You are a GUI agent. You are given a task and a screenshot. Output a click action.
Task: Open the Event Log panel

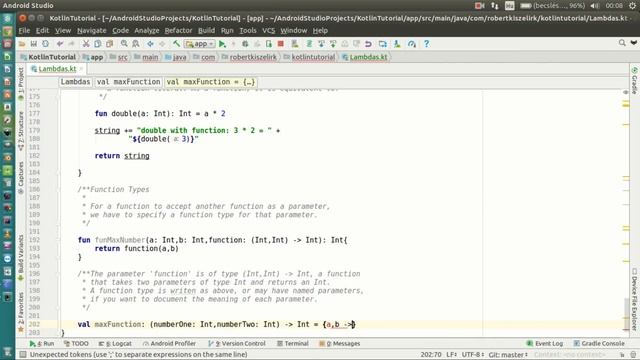click(544, 344)
